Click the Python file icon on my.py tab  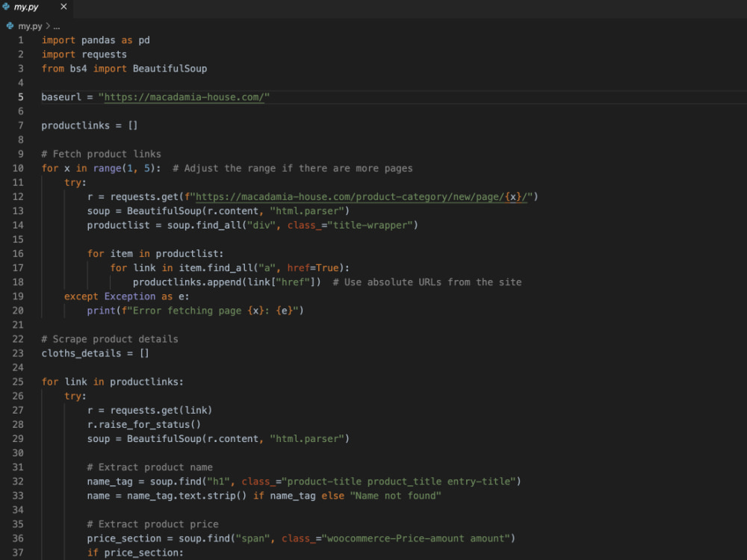point(6,7)
